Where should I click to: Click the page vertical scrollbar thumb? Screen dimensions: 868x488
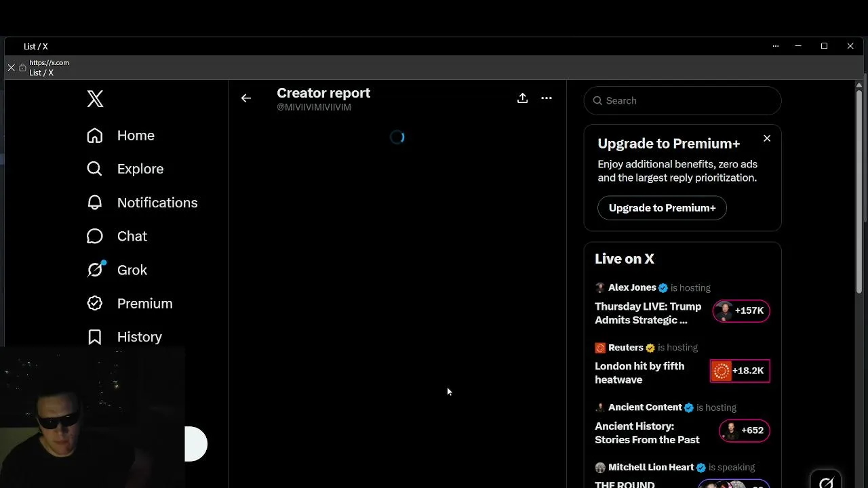point(859,191)
